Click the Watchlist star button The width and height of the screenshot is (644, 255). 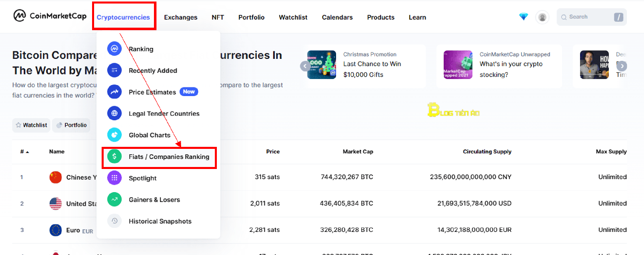(31, 125)
